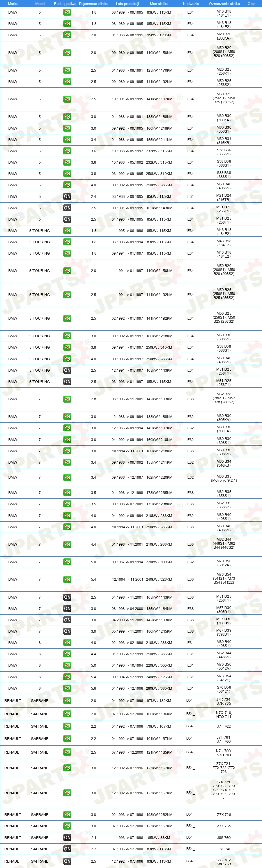This screenshot has height=868, width=262.
Task: Select the N7U 700, N7U 701 engine code cell
Action: pos(224,753)
